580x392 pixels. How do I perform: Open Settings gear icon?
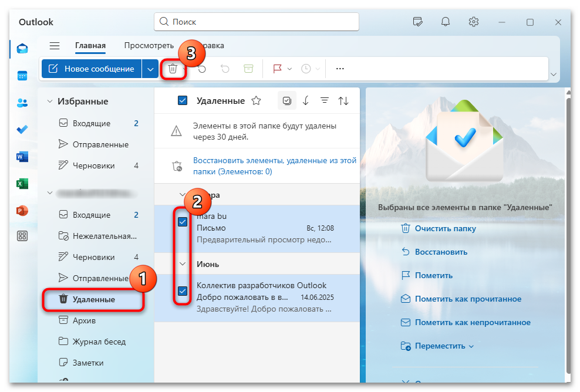[x=474, y=22]
